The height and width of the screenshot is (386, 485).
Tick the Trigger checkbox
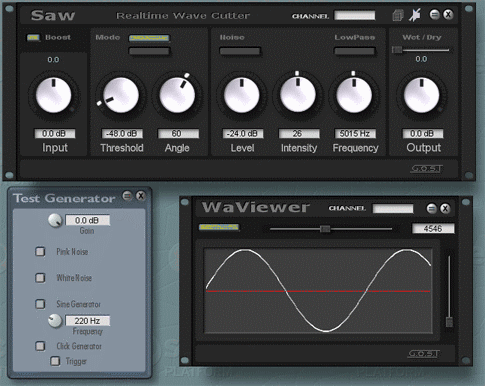55,361
